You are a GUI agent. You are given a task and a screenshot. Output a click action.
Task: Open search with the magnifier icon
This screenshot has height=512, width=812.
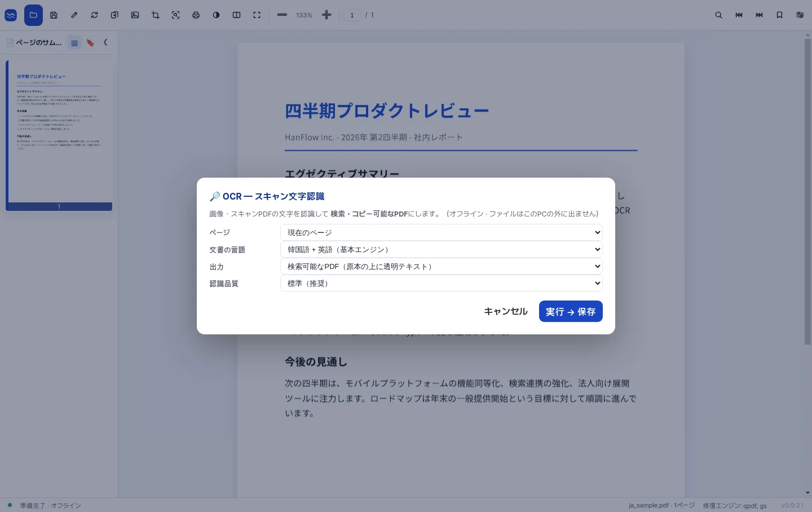click(718, 15)
